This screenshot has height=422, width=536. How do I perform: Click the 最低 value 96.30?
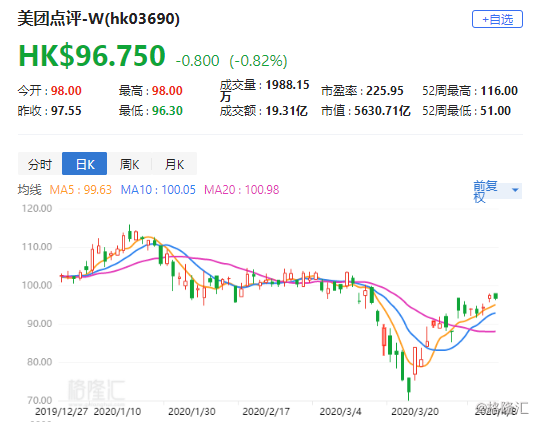(x=167, y=111)
